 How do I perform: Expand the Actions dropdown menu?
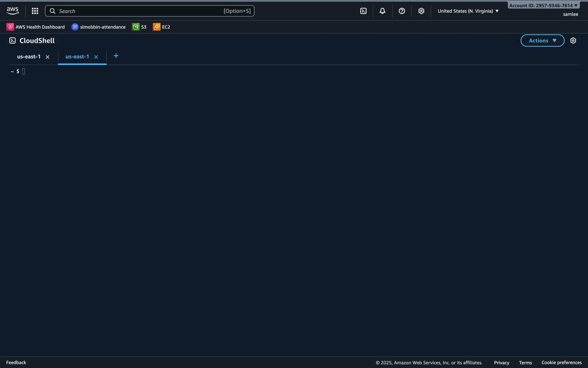(x=542, y=40)
